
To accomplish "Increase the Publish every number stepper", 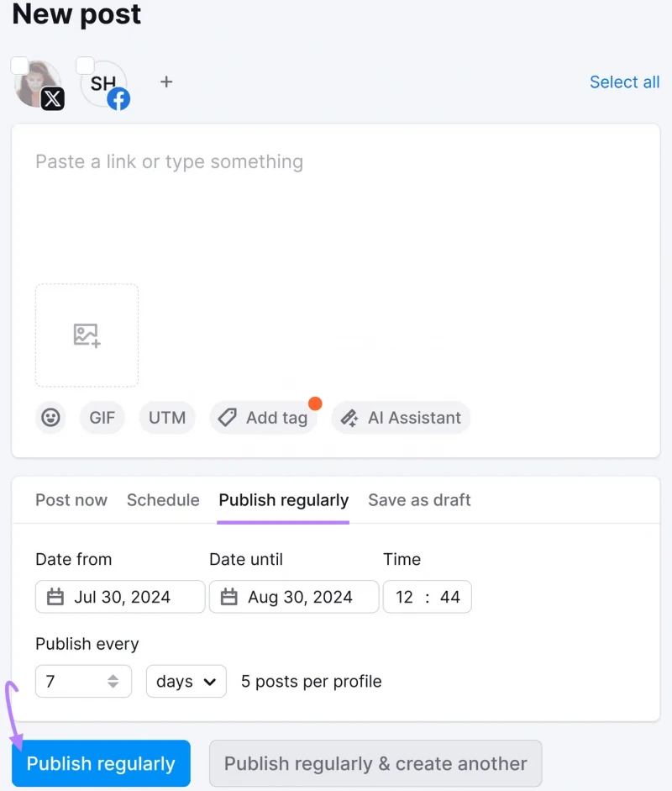I will [113, 677].
